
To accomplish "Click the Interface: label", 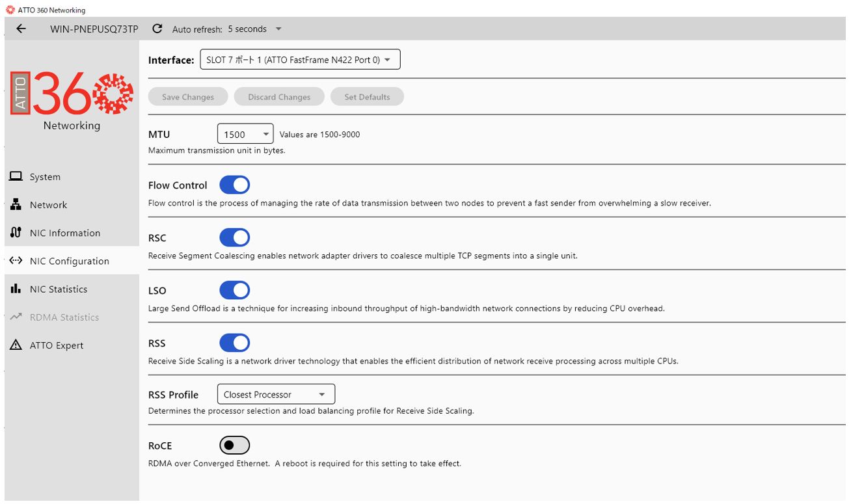I will coord(171,60).
